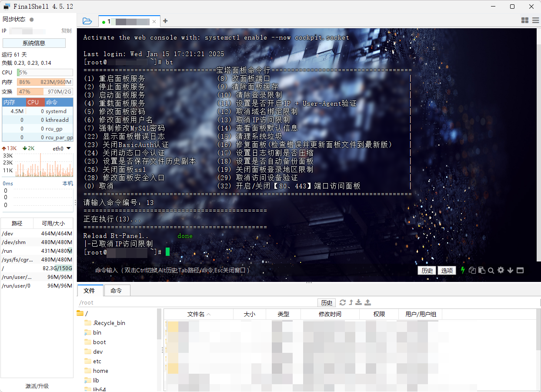Image resolution: width=541 pixels, height=392 pixels.
Task: Open the eth0 network interface dropdown
Action: coord(62,148)
